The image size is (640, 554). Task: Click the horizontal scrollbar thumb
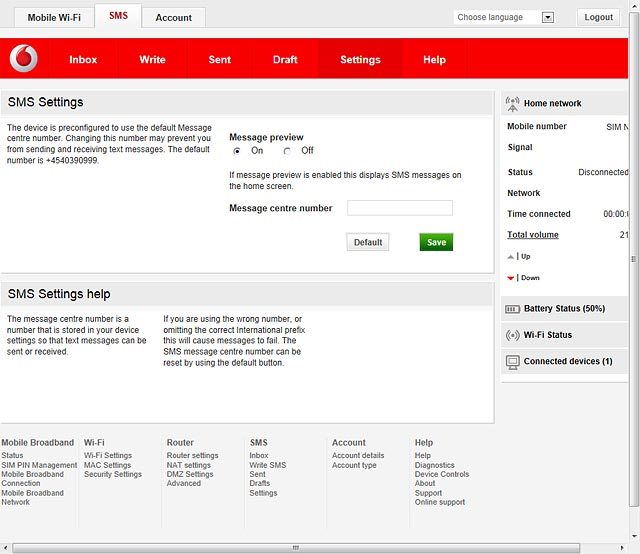pos(296,547)
